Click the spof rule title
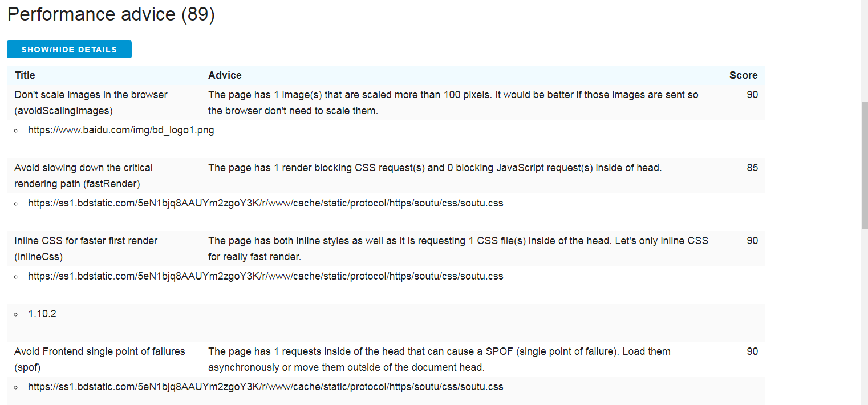 [x=100, y=359]
